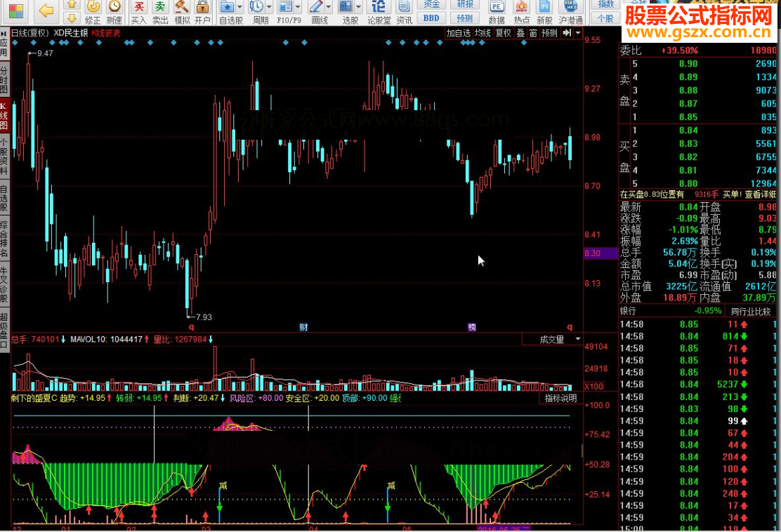The height and width of the screenshot is (532, 781).
Task: Open the 论股堂 forum icon
Action: click(379, 12)
